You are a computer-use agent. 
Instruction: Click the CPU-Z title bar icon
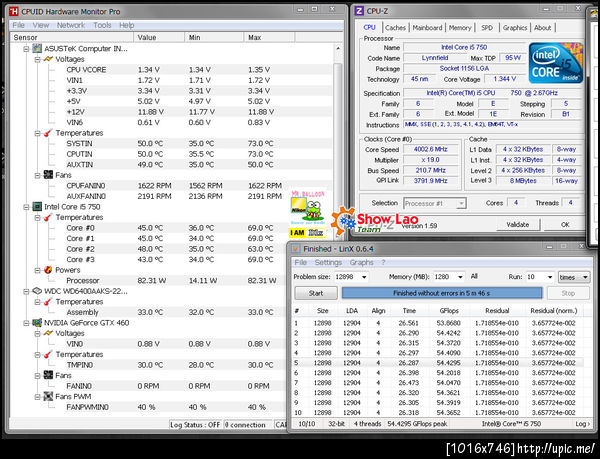click(359, 11)
